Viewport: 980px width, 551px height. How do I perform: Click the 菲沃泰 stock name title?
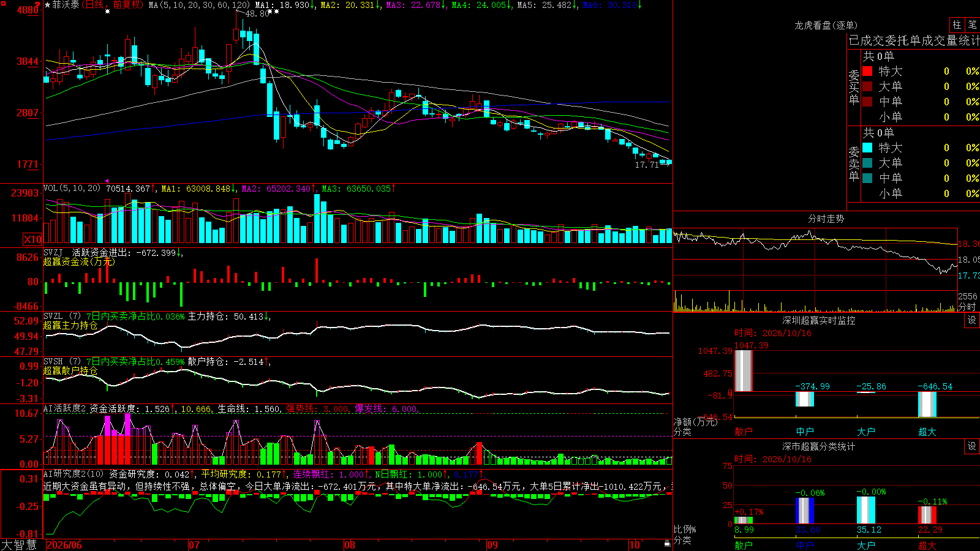(x=66, y=5)
